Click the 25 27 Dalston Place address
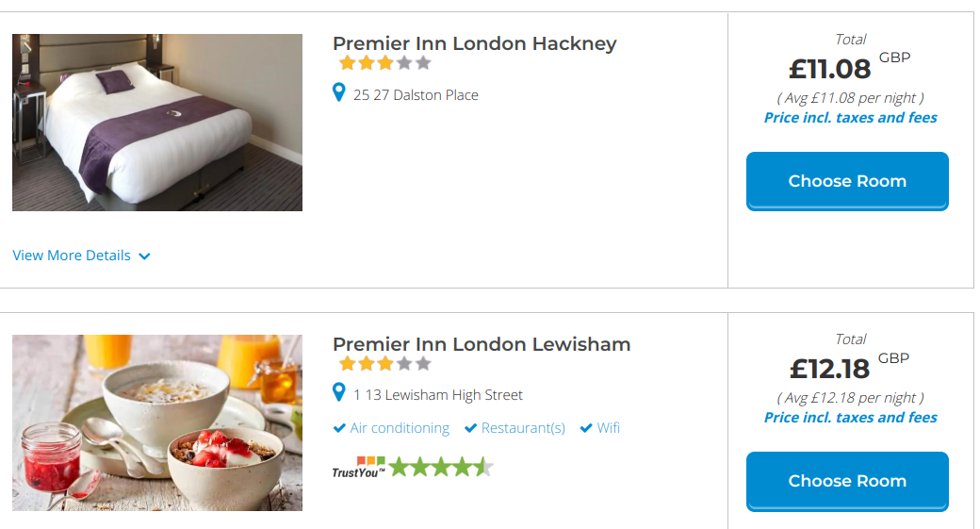The width and height of the screenshot is (980, 529). tap(416, 95)
